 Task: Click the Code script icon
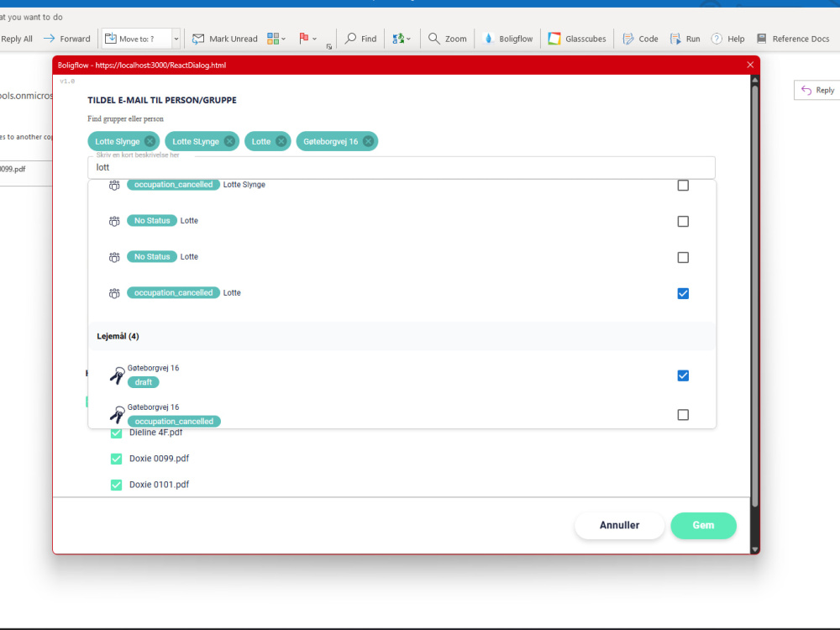pyautogui.click(x=627, y=39)
